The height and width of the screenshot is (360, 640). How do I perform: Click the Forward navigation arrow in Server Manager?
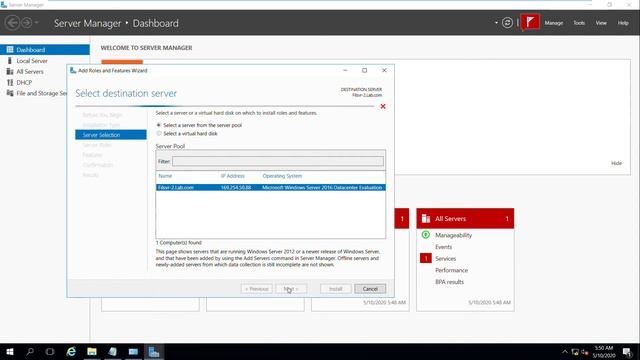point(27,23)
